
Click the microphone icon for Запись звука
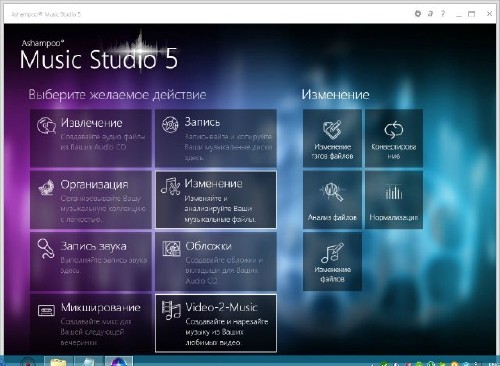[46, 248]
